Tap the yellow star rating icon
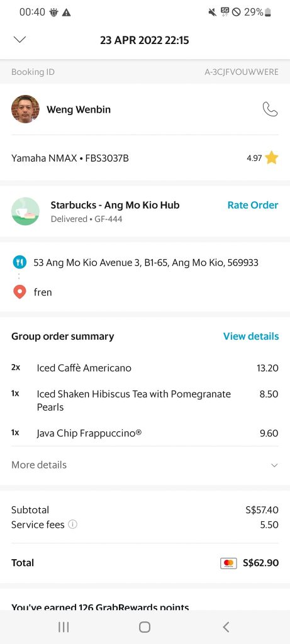This screenshot has height=644, width=290. click(x=272, y=158)
